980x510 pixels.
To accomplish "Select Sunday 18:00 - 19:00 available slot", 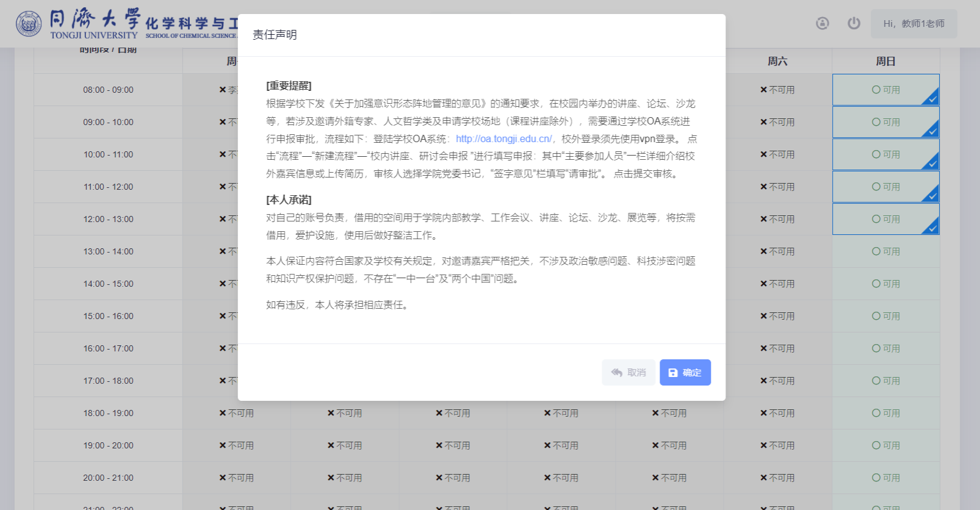I will pos(885,413).
